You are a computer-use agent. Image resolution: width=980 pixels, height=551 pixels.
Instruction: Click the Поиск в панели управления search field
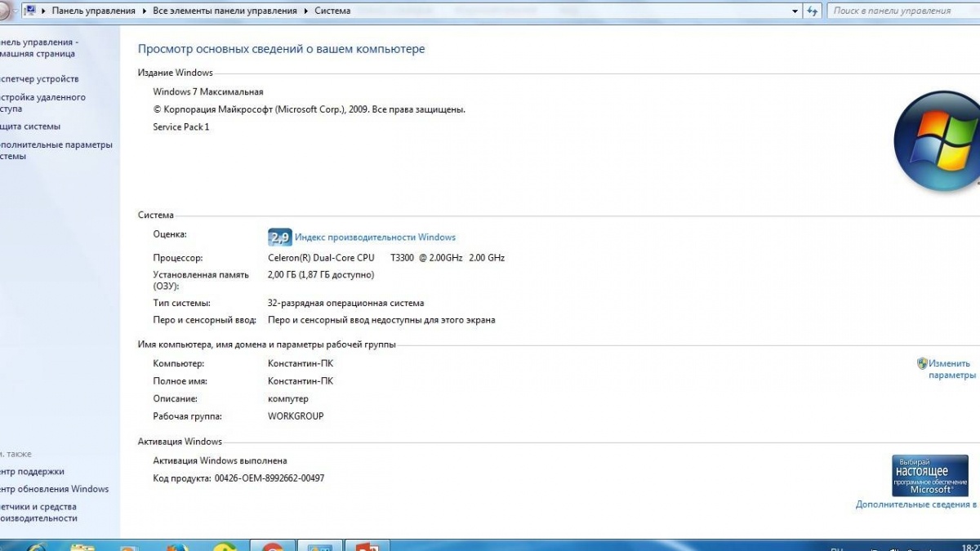click(902, 11)
